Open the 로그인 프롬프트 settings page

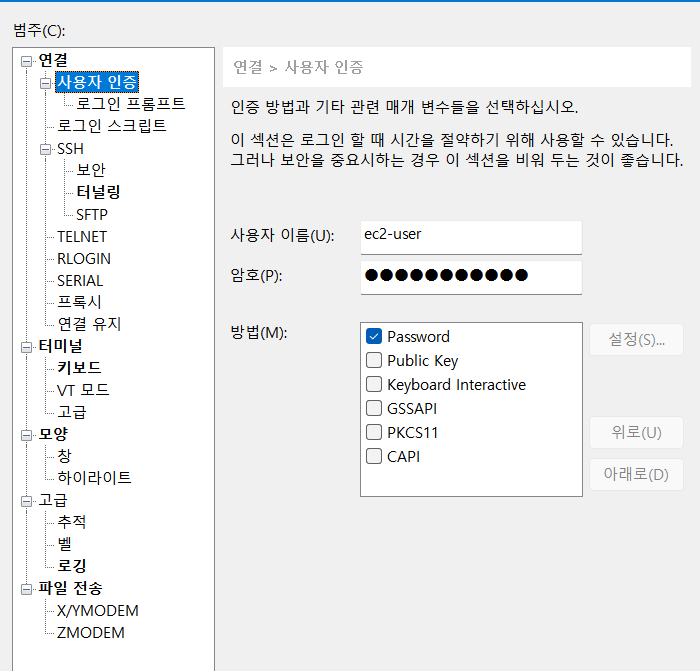pyautogui.click(x=130, y=104)
